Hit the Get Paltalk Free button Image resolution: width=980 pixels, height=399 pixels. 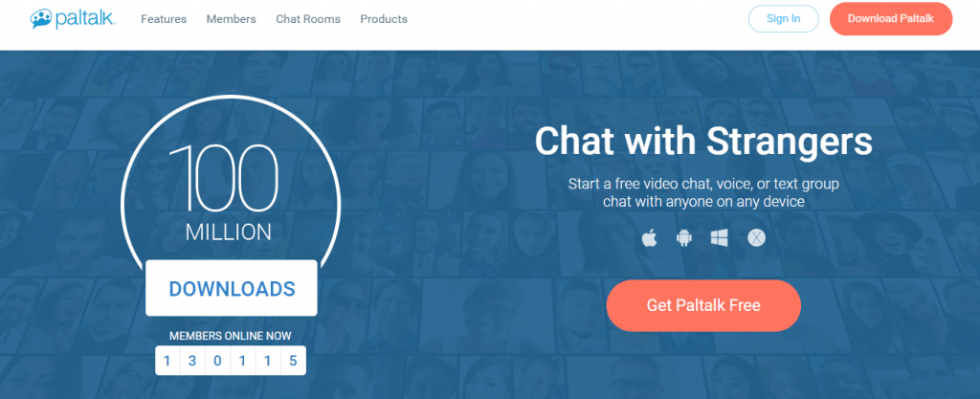point(703,305)
